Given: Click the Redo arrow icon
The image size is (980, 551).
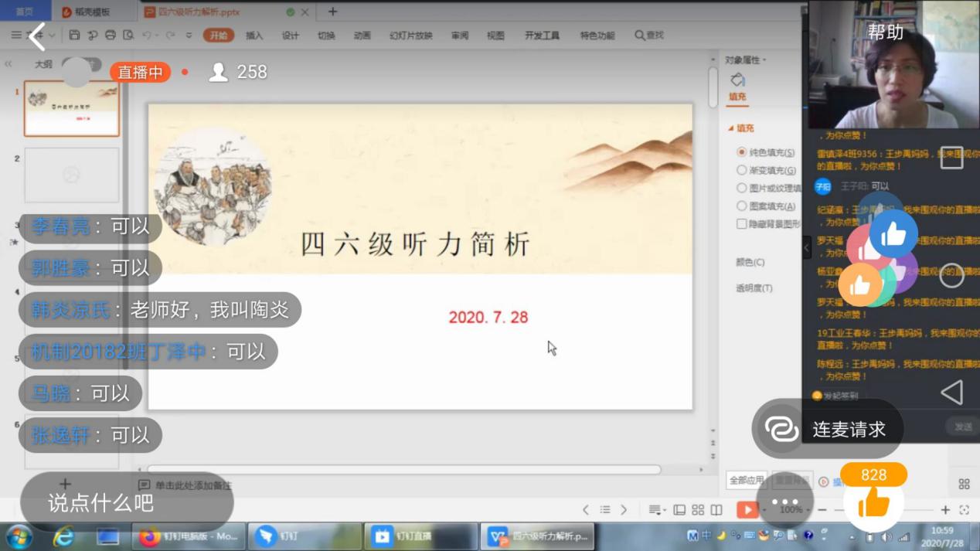Looking at the screenshot, I should point(170,35).
